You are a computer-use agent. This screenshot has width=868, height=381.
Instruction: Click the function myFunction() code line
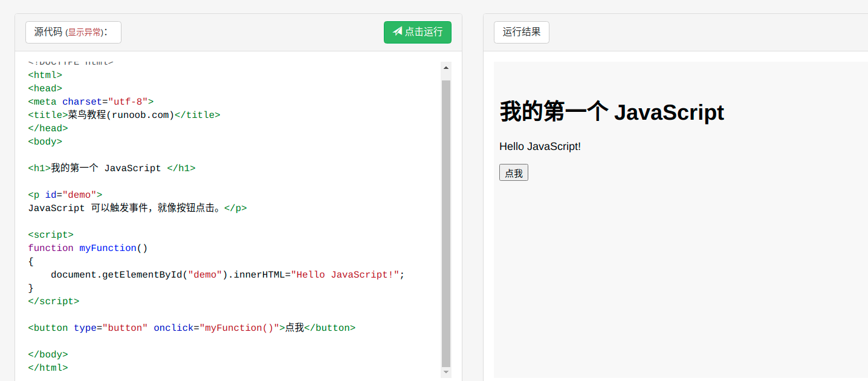click(x=88, y=248)
